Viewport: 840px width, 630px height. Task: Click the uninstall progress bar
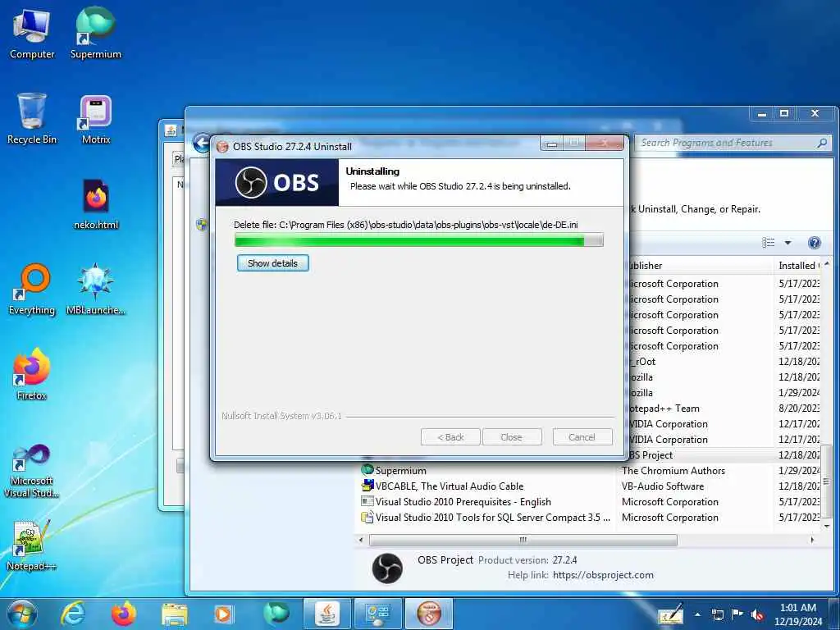coord(418,240)
